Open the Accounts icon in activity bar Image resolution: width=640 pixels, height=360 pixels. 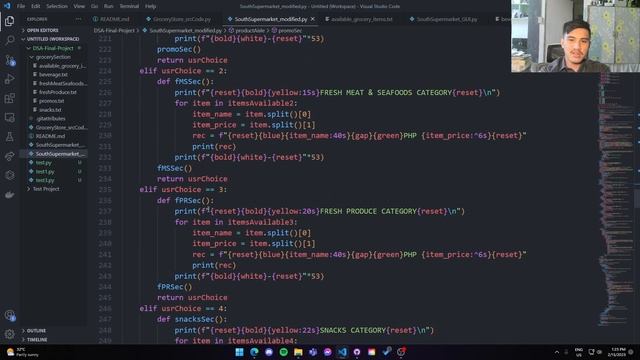click(9, 315)
